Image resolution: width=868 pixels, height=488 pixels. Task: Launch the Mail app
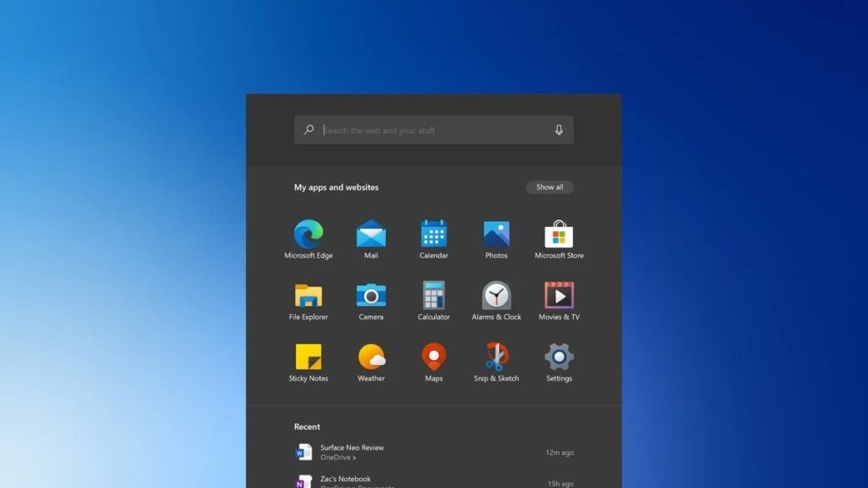[371, 236]
